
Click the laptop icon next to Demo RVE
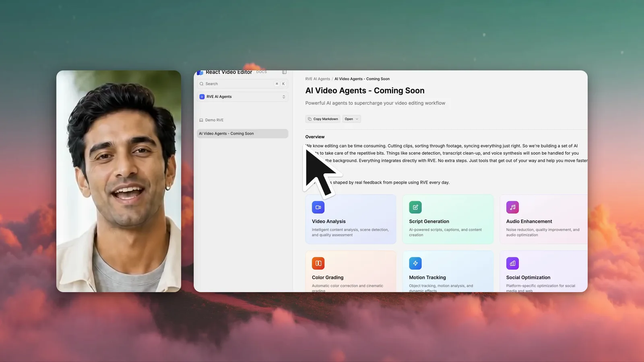point(201,120)
